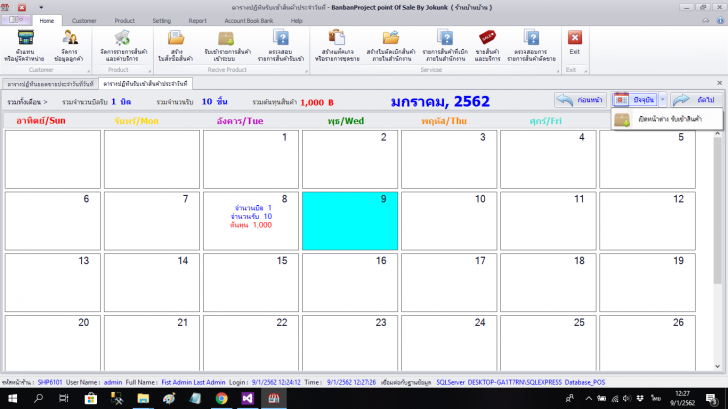Select the daily goods receiving calendar tab
Viewport: 728px width, 409px height.
(145, 84)
